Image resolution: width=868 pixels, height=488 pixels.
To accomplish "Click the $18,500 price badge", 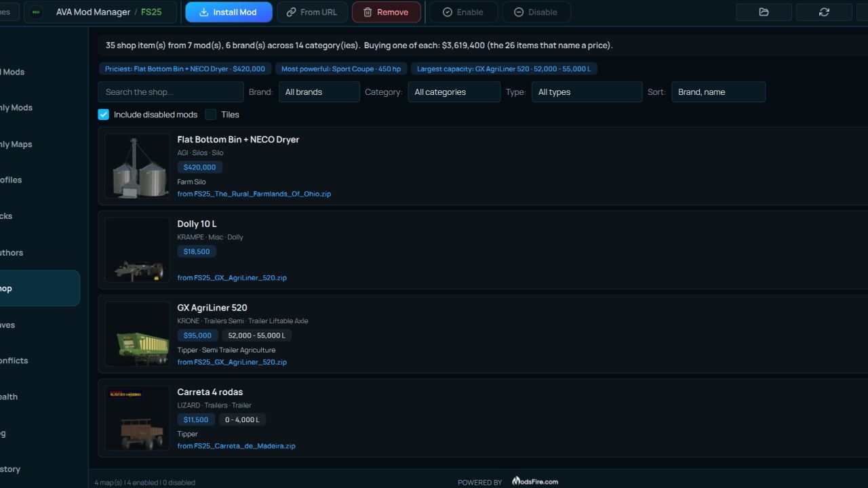I will pos(197,251).
